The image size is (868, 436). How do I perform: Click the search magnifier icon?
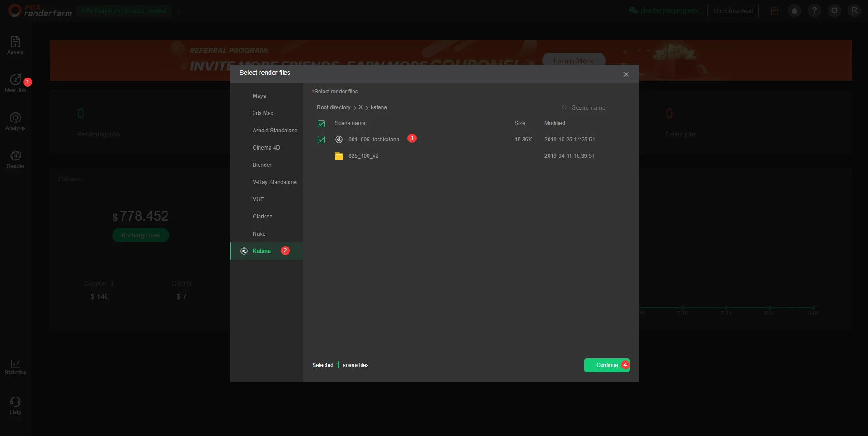point(564,107)
